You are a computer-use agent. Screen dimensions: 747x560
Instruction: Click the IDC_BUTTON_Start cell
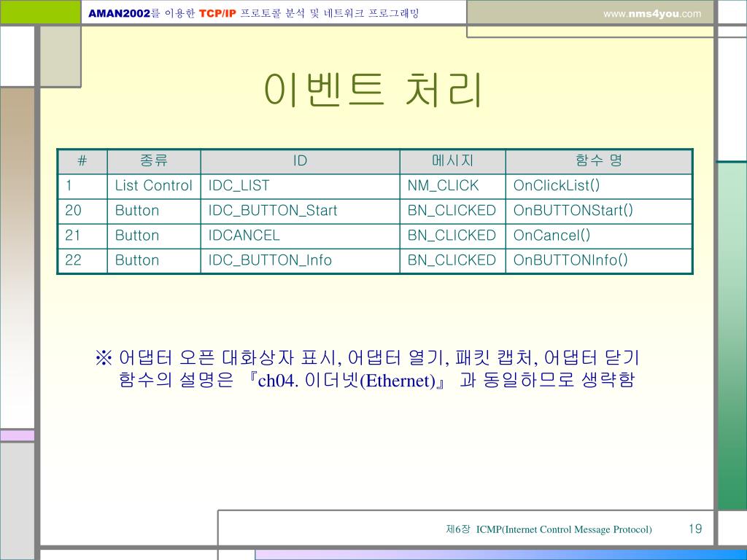tap(300, 211)
